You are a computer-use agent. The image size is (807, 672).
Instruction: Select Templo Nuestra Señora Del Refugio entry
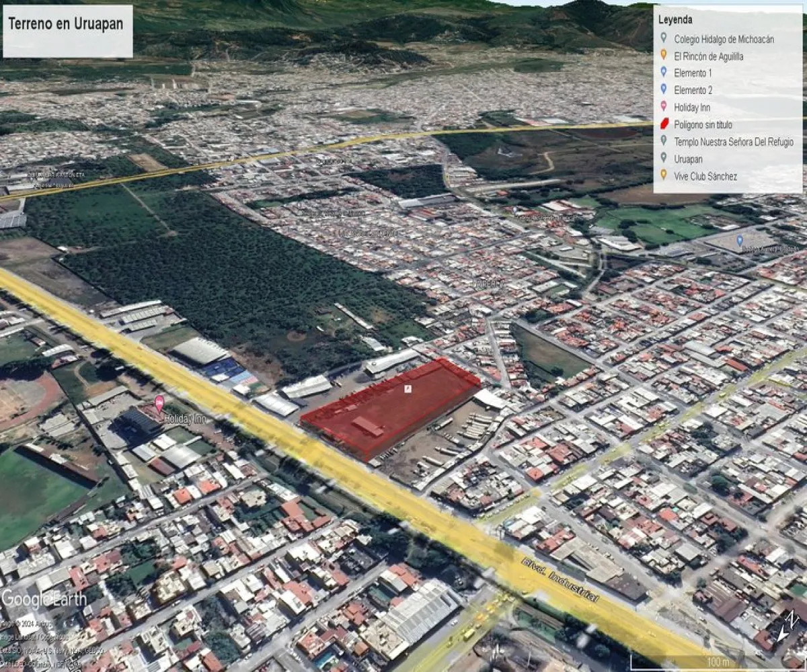coord(734,142)
